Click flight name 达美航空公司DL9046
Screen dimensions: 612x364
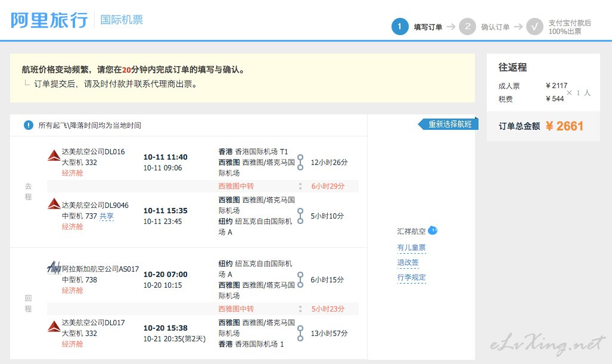coord(95,205)
